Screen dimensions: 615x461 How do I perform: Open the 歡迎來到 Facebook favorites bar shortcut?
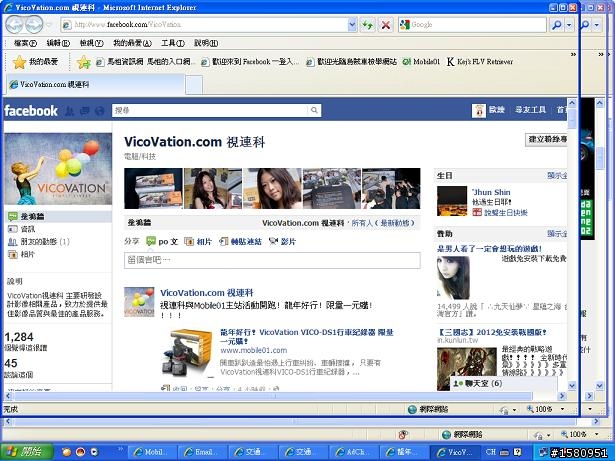coord(250,62)
